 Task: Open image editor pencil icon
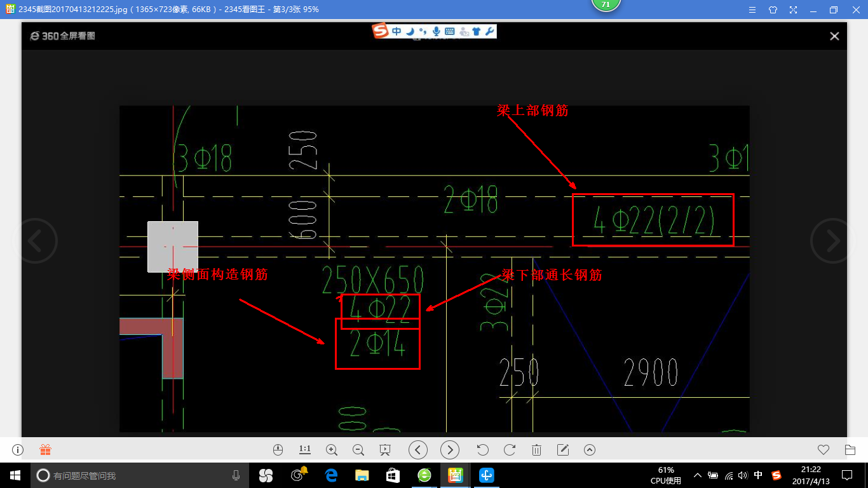[563, 450]
